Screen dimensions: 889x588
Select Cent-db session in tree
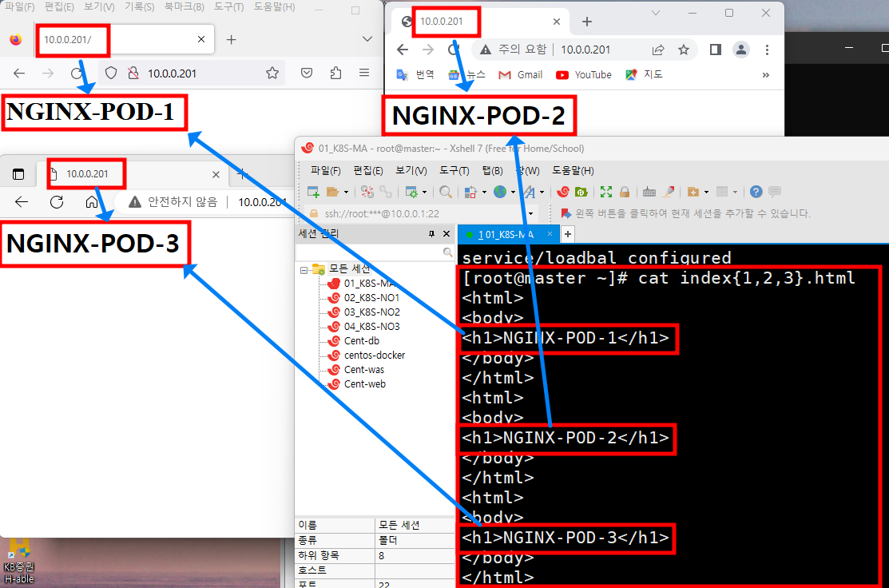click(361, 341)
